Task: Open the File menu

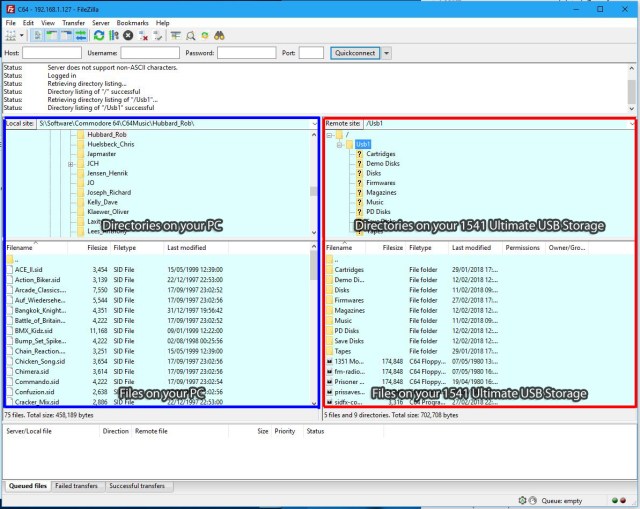Action: (11, 23)
